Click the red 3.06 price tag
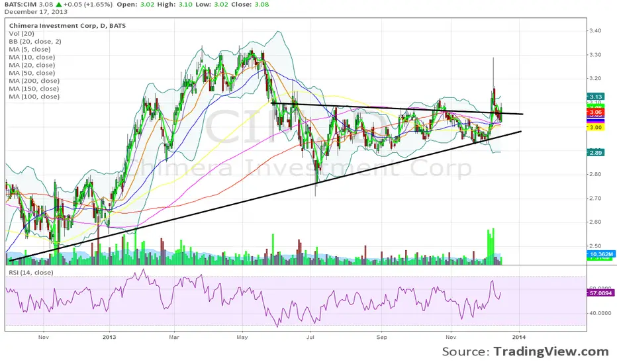Image resolution: width=617 pixels, height=364 pixels. click(x=595, y=112)
